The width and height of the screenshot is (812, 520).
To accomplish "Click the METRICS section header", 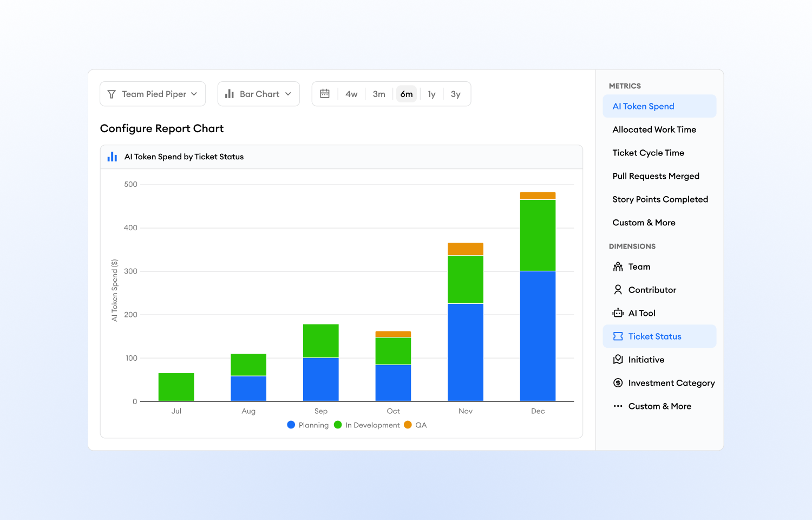I will [625, 86].
